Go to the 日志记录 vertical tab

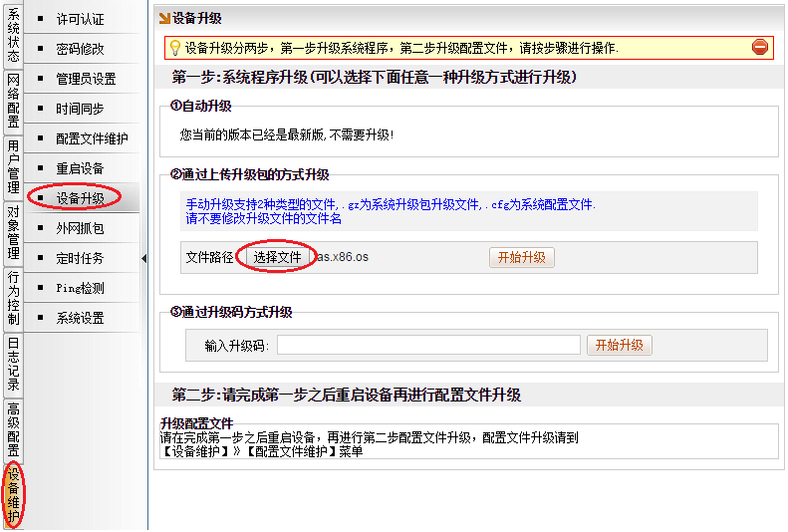pos(13,364)
